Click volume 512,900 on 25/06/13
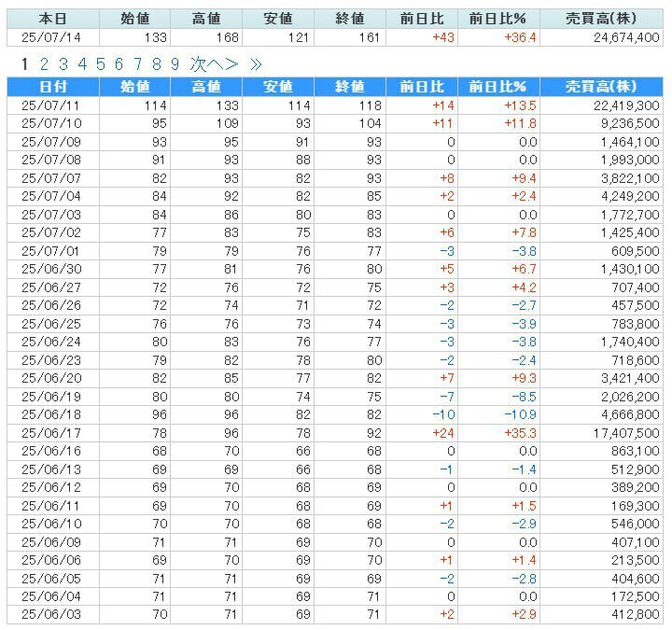Viewport: 672px width, 630px height. [x=636, y=469]
